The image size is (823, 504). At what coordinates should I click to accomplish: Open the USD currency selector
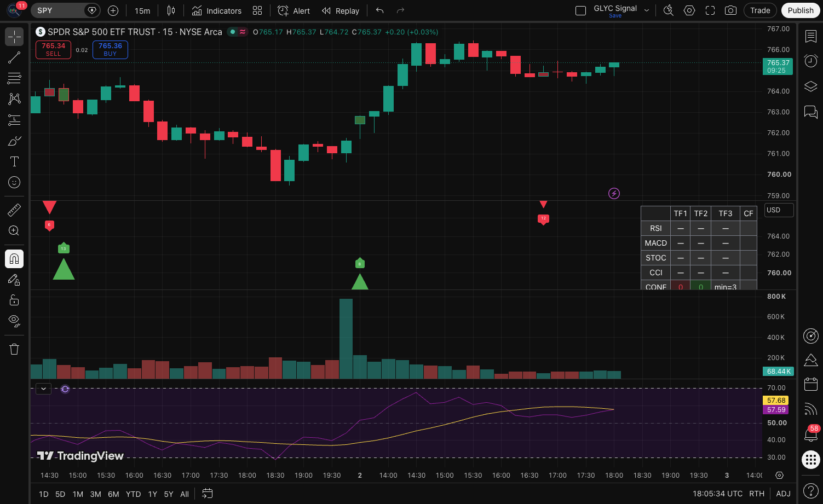point(779,210)
